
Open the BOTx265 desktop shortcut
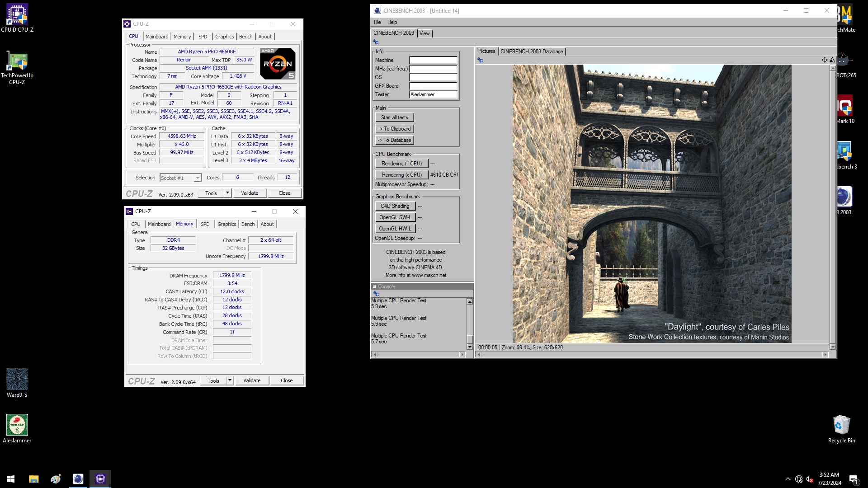pyautogui.click(x=845, y=64)
